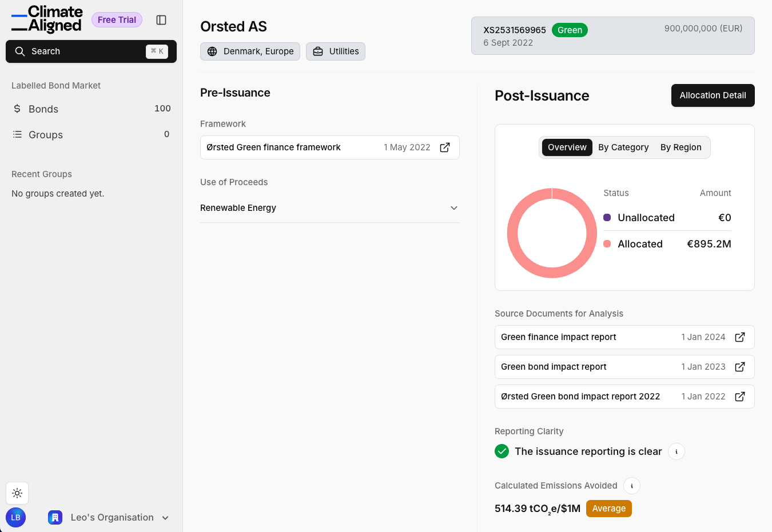Image resolution: width=772 pixels, height=532 pixels.
Task: Click the Leo's Organisation label
Action: coord(112,518)
